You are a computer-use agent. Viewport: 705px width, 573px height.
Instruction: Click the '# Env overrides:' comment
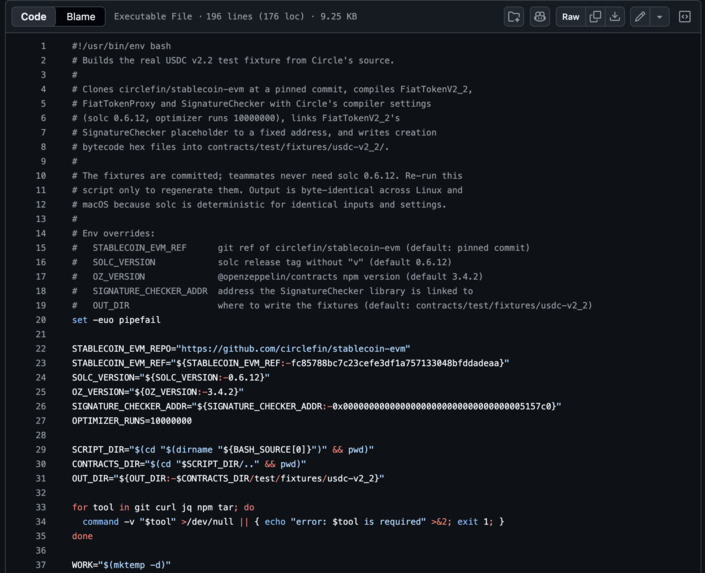(113, 233)
